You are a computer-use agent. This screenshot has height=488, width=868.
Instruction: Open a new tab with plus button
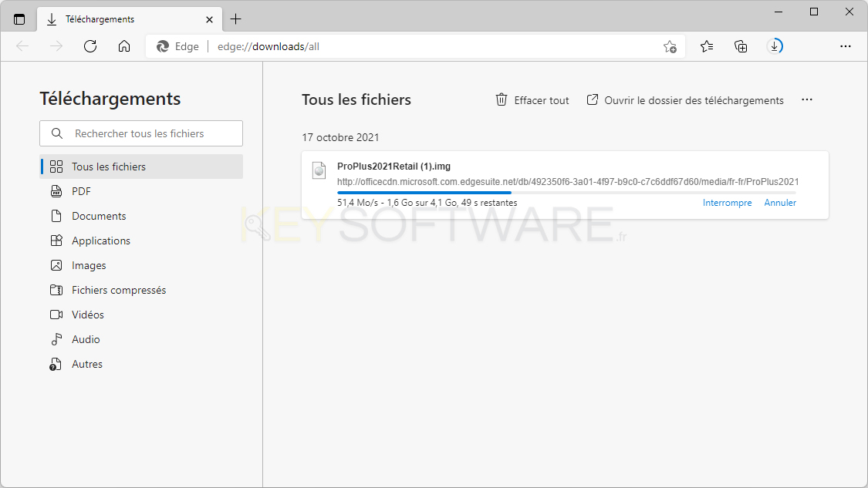click(236, 19)
